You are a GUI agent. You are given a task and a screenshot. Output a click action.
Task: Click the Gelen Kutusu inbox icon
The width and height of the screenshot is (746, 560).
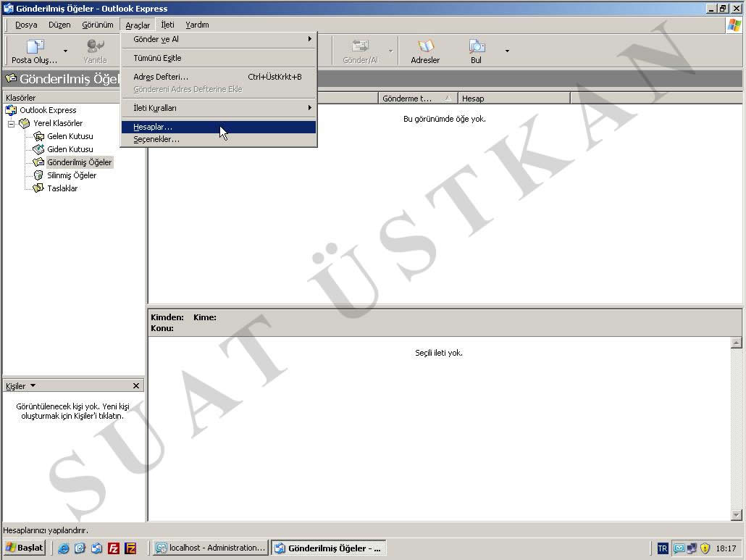(38, 136)
